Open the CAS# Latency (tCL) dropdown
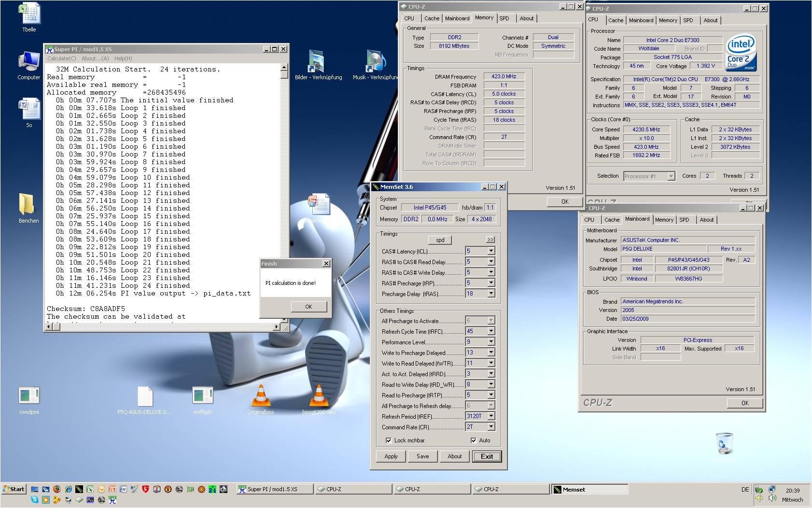812x508 pixels. (491, 251)
